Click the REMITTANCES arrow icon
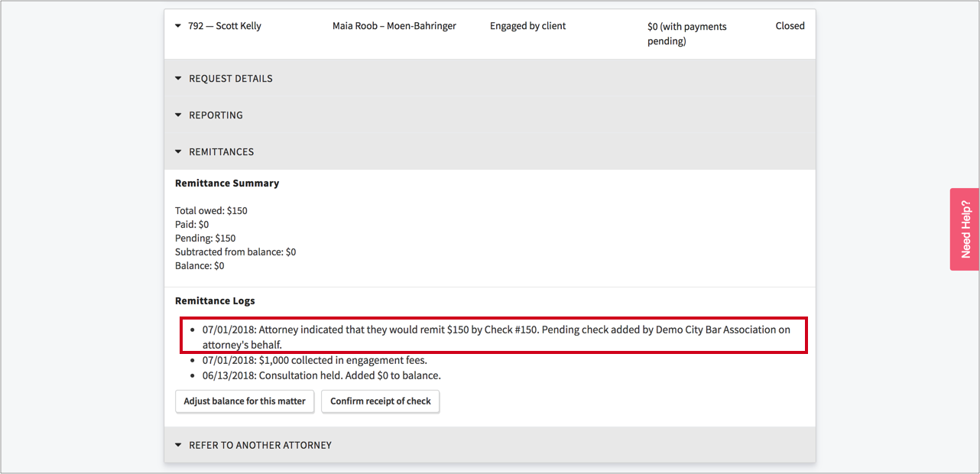The image size is (980, 474). tap(178, 151)
